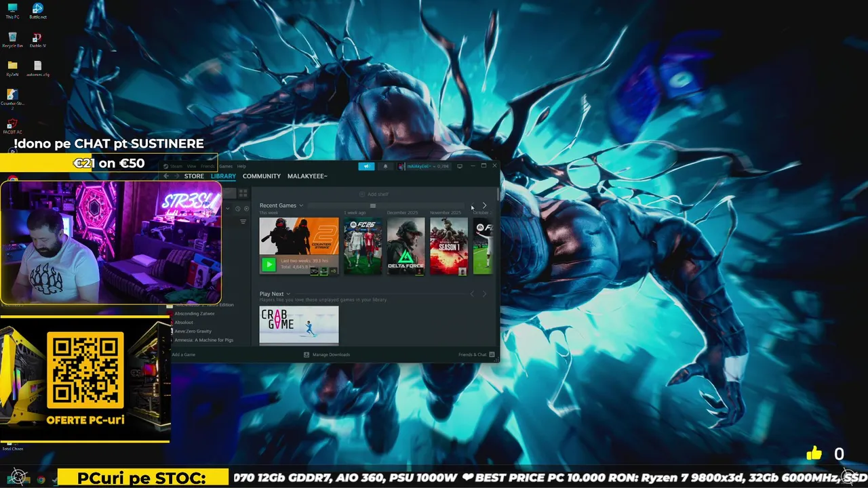Click the Chrome icon in the taskbar
This screenshot has width=868, height=488.
click(x=41, y=479)
